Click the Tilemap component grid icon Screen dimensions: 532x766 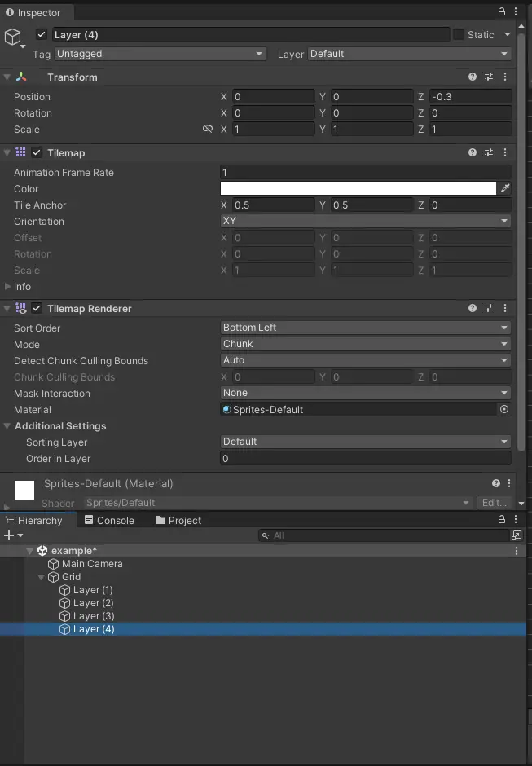20,152
